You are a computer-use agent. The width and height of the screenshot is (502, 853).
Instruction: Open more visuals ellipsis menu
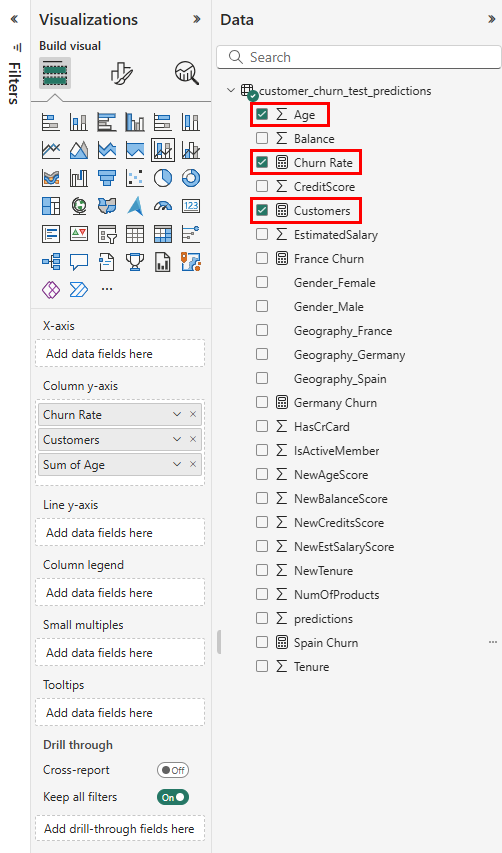pyautogui.click(x=107, y=289)
